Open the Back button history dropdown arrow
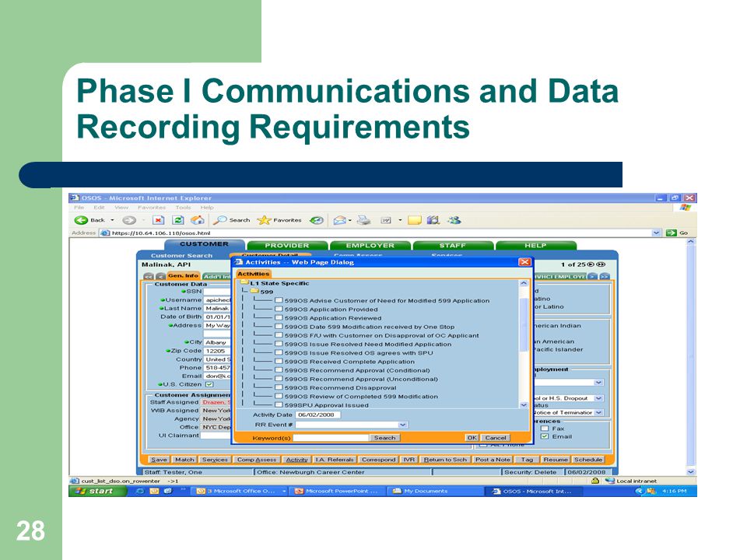 pos(112,220)
